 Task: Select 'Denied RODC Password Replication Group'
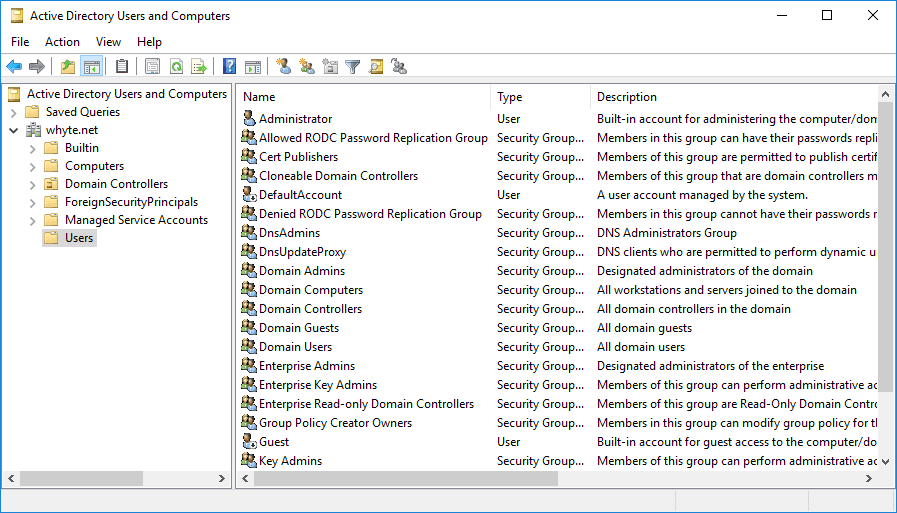370,213
